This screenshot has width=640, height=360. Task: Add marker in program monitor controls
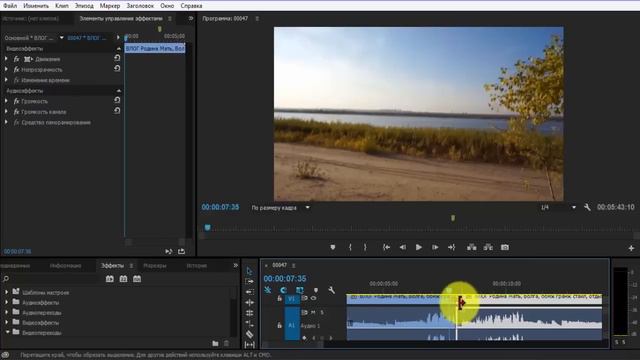[x=333, y=247]
